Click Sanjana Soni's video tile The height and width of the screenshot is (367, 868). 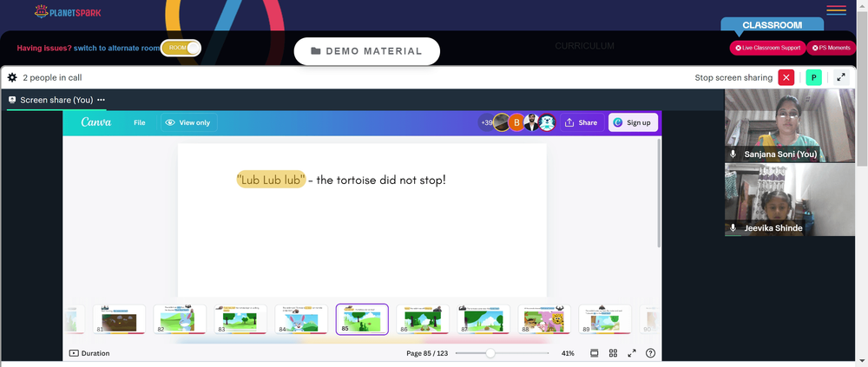click(x=789, y=126)
